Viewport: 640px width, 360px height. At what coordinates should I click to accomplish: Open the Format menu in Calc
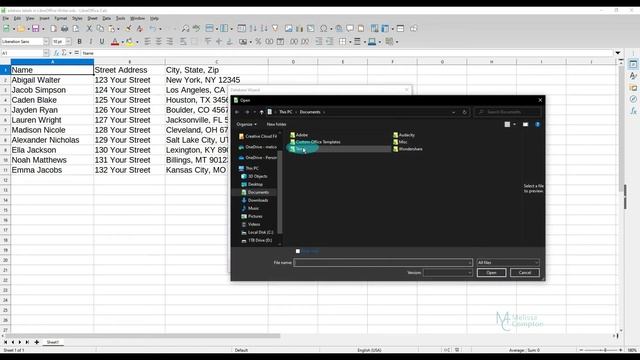[x=61, y=18]
